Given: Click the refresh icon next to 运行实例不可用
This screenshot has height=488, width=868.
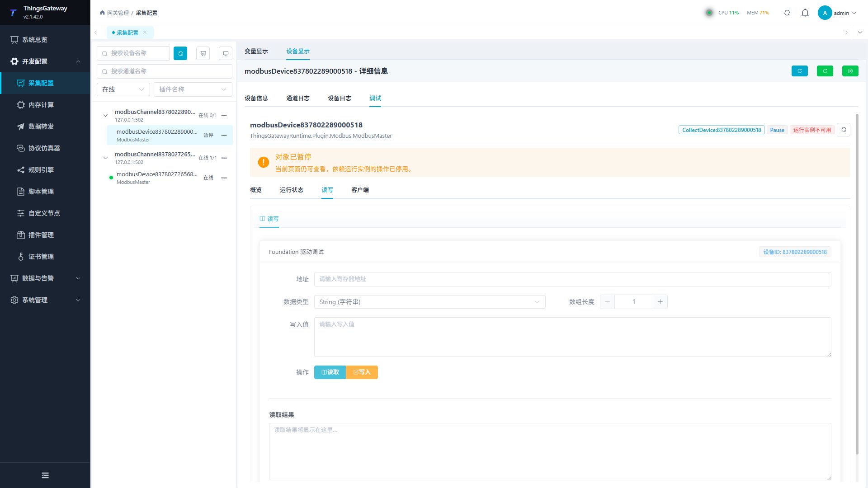Looking at the screenshot, I should click(844, 130).
